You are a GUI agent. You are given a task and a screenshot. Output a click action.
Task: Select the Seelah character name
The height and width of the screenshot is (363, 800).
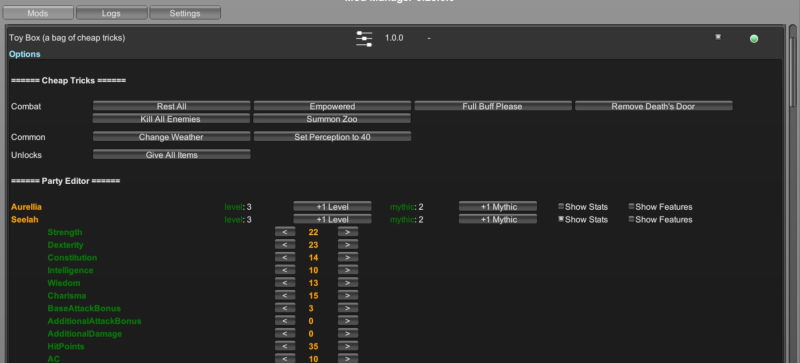24,220
